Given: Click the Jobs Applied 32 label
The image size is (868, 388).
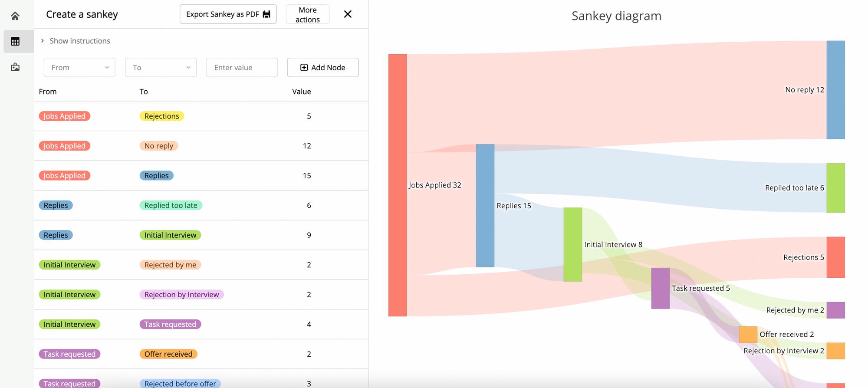Looking at the screenshot, I should (435, 185).
